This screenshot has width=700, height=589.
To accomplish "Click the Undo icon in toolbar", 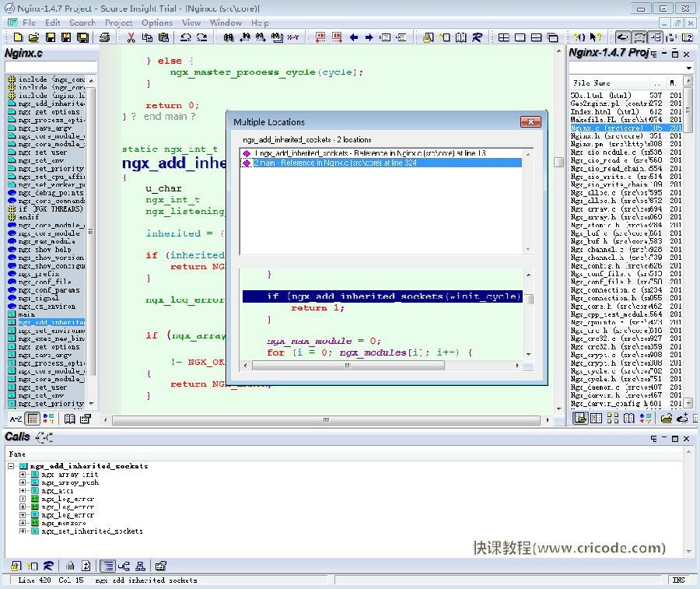I will click(x=185, y=37).
